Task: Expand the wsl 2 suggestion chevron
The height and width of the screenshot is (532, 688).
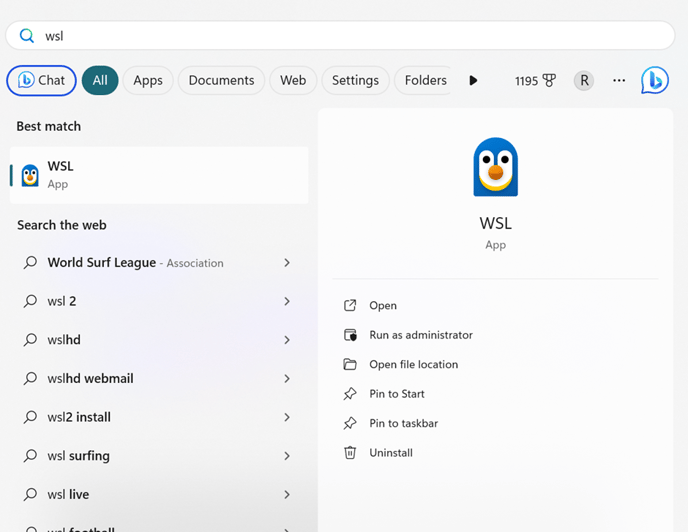Action: click(x=287, y=301)
